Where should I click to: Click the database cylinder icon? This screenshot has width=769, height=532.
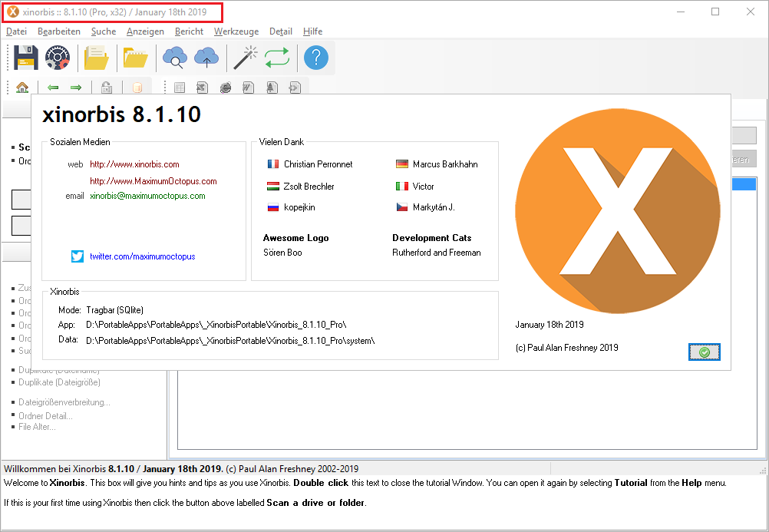point(137,88)
